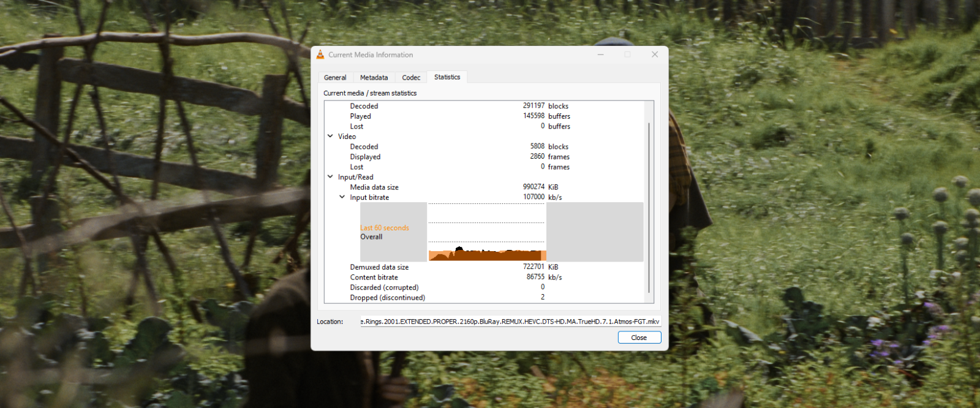Click the 'Media data size' label
This screenshot has height=408, width=980.
[x=374, y=187]
